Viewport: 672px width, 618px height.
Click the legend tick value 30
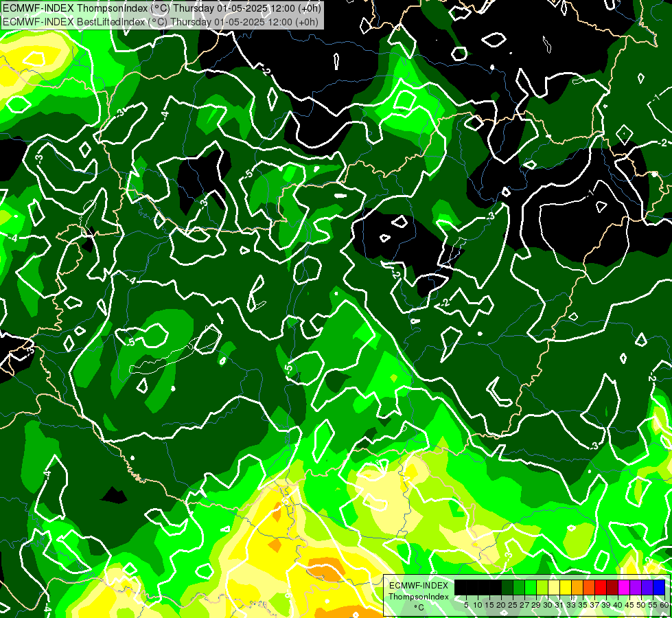tap(548, 605)
